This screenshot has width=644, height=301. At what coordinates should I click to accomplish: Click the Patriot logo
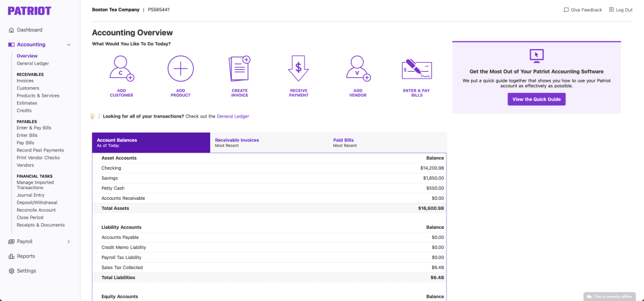[x=30, y=11]
